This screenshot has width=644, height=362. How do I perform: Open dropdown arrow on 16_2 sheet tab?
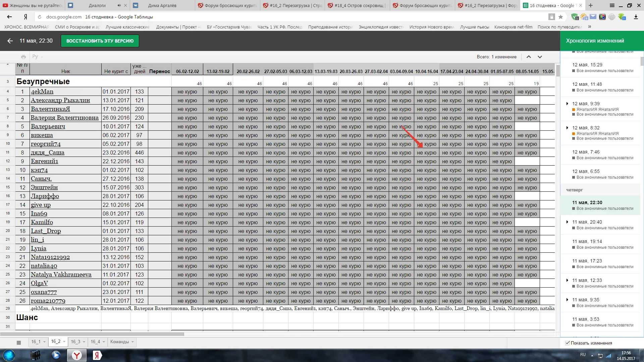[x=64, y=342]
